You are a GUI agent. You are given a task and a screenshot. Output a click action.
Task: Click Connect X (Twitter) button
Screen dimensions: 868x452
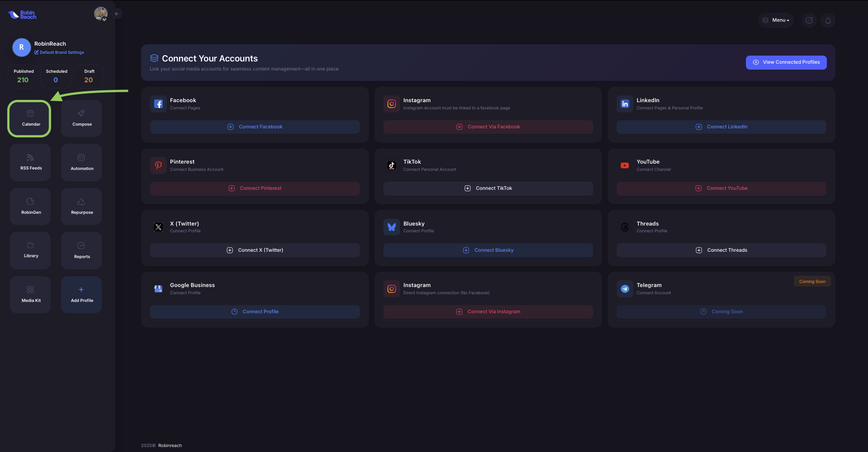[x=255, y=250]
